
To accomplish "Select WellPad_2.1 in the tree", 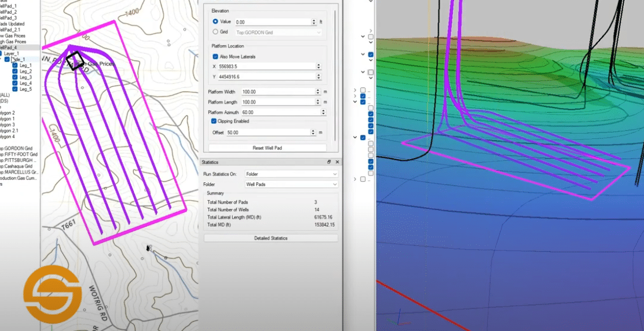I will (10, 30).
